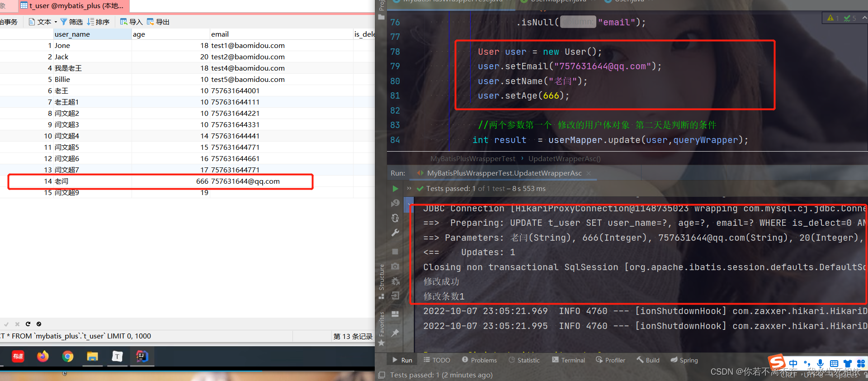Click the rerun failed tests icon
The width and height of the screenshot is (868, 381).
[395, 203]
